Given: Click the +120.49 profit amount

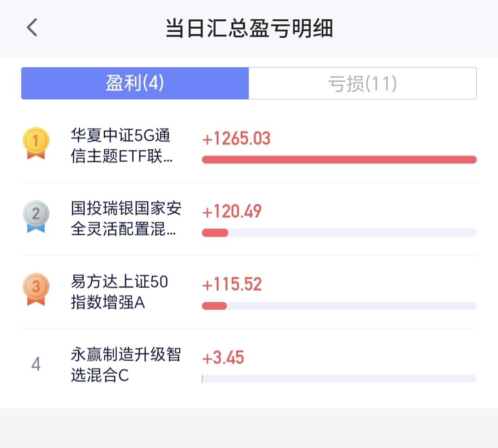Looking at the screenshot, I should tap(232, 211).
